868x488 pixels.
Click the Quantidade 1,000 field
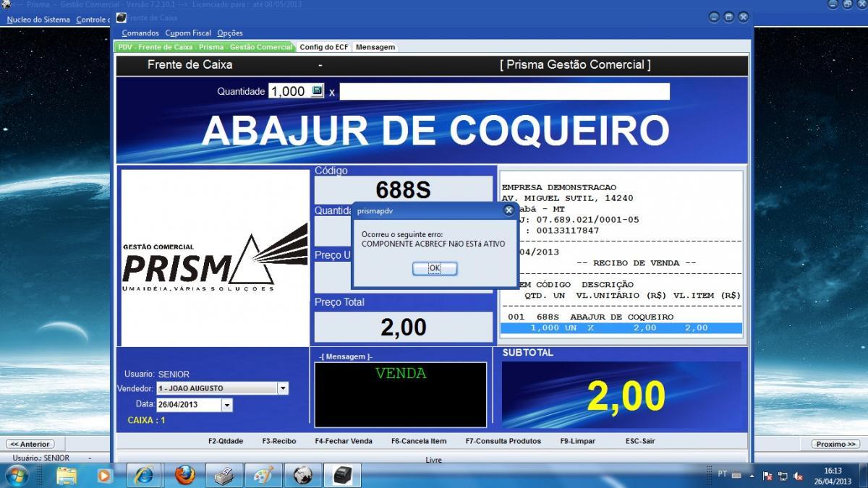(x=289, y=91)
